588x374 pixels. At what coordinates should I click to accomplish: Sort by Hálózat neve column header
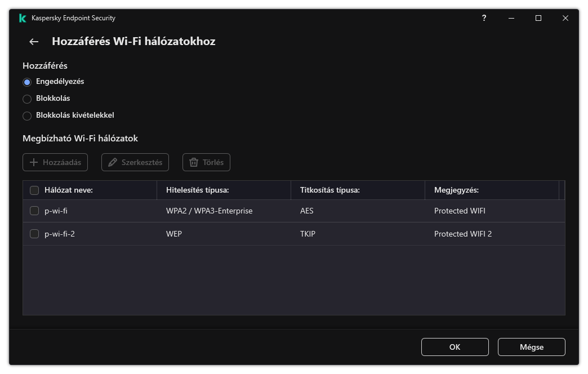click(69, 190)
